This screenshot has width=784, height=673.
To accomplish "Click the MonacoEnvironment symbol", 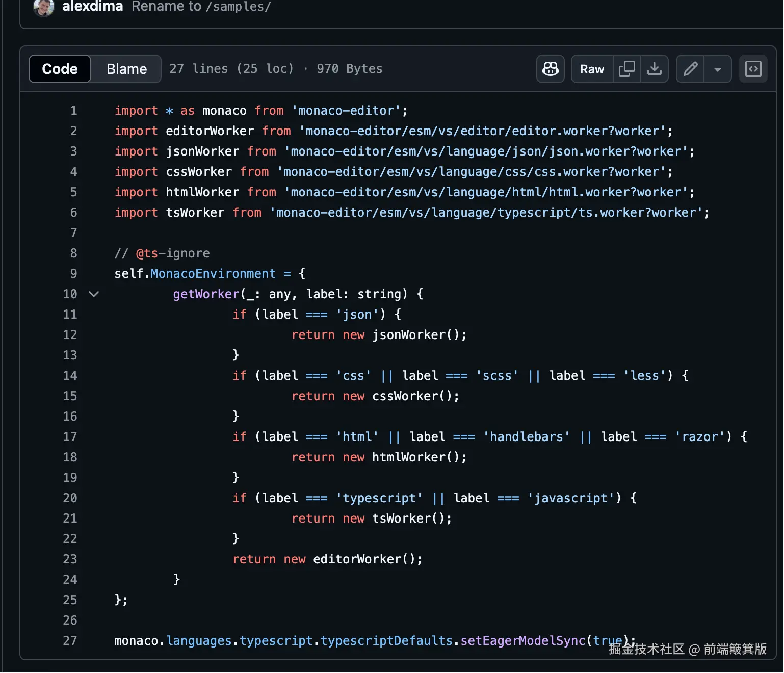I will (213, 274).
